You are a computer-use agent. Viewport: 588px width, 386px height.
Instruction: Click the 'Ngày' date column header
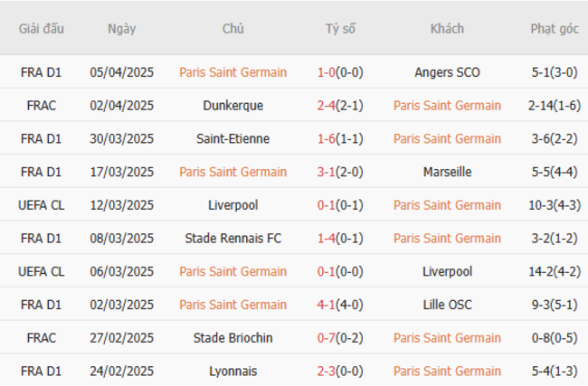tap(121, 29)
